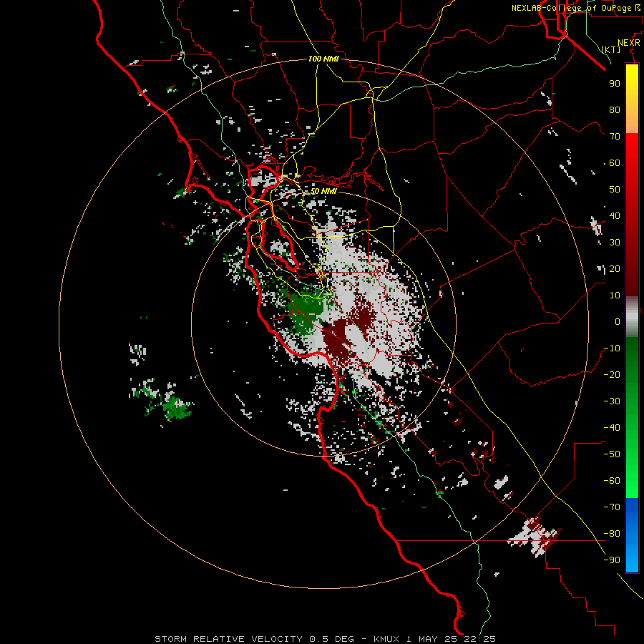644x644 pixels.
Task: Click the 40 value on the velocity scale
Action: click(615, 215)
